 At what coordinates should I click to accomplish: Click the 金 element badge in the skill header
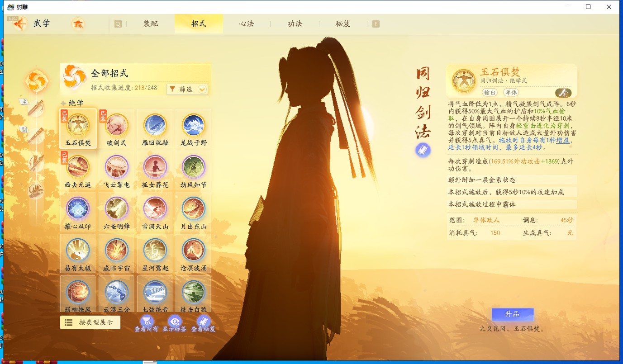coord(563,93)
